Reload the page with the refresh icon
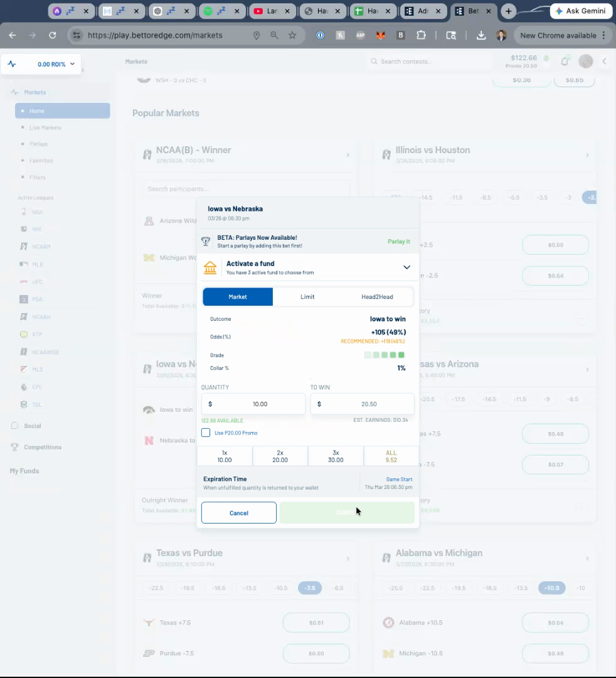Image resolution: width=616 pixels, height=678 pixels. pyautogui.click(x=53, y=36)
